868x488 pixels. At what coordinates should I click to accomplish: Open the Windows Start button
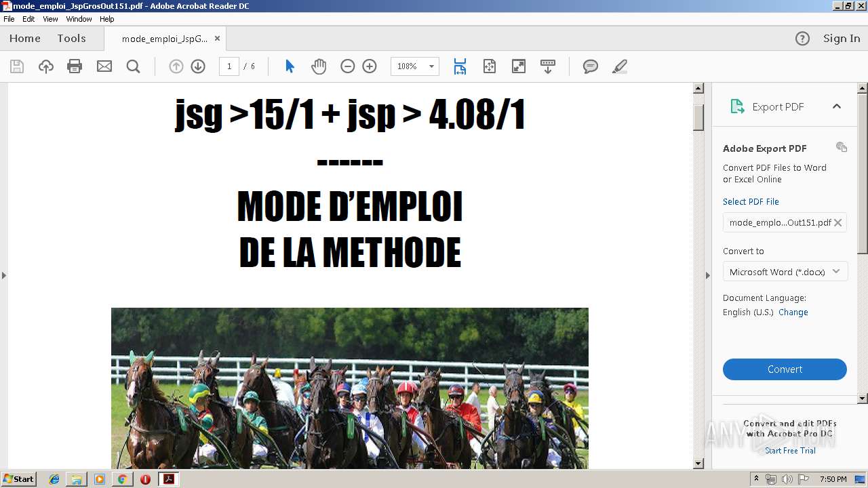point(18,479)
